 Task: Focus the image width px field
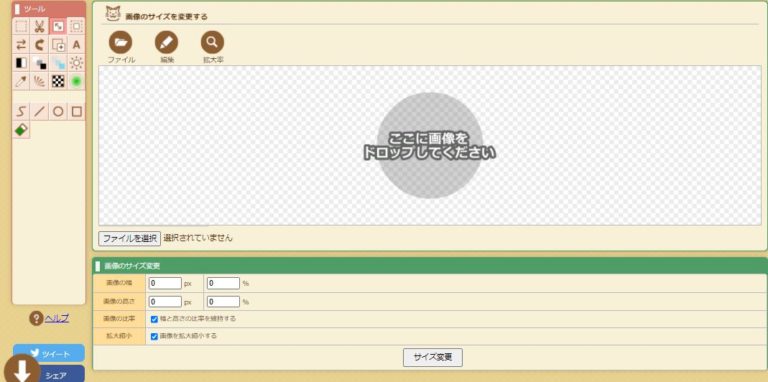click(x=166, y=284)
